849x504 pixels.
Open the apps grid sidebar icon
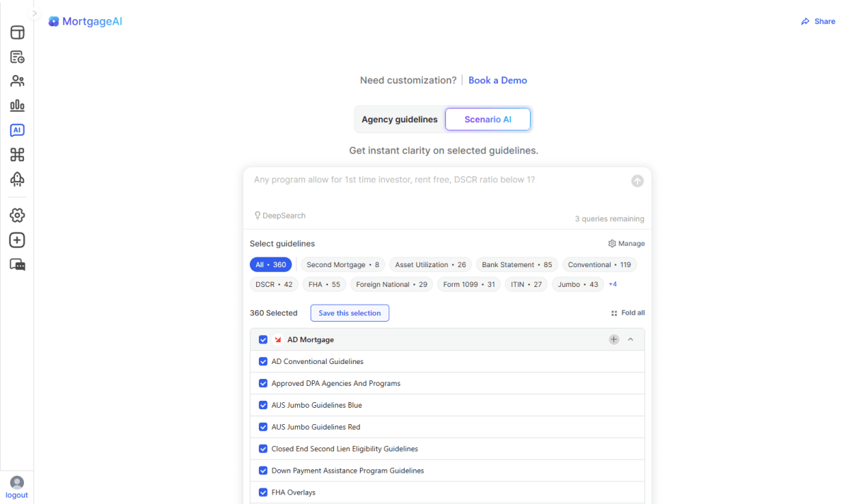17,154
